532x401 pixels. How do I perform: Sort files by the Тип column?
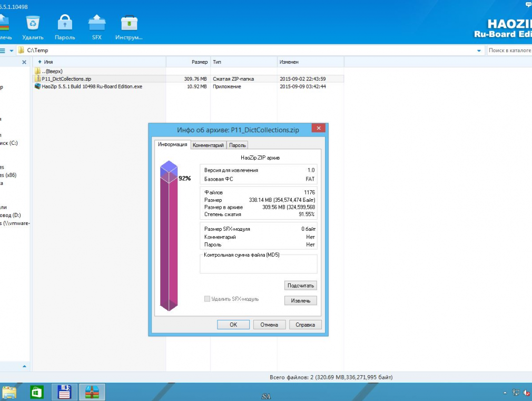coord(243,62)
